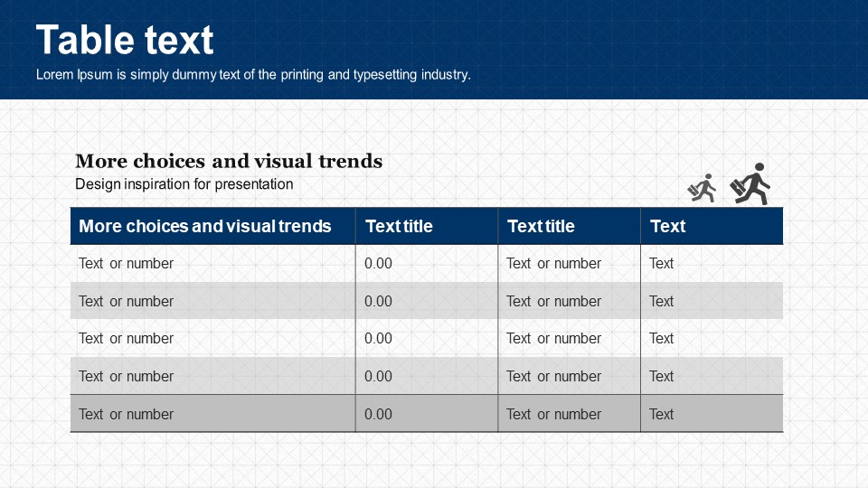Click the second row's third-column "Text or number" cell
The image size is (868, 488).
[x=553, y=302]
